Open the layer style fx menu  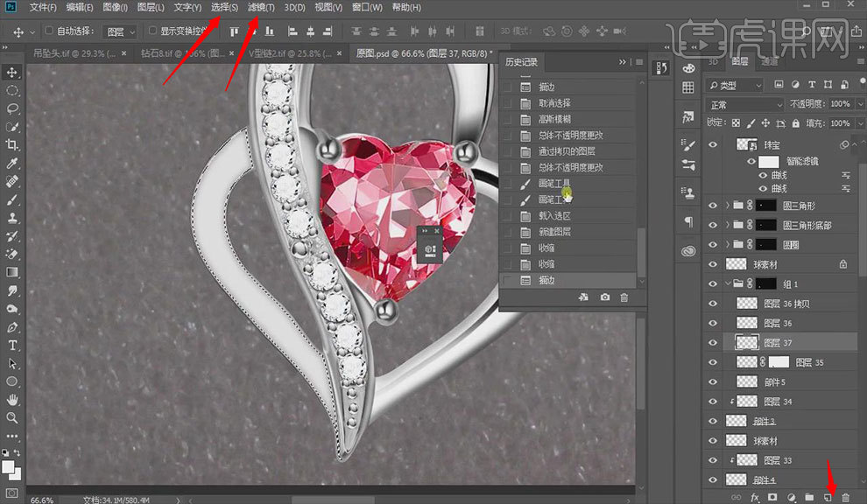click(x=754, y=497)
